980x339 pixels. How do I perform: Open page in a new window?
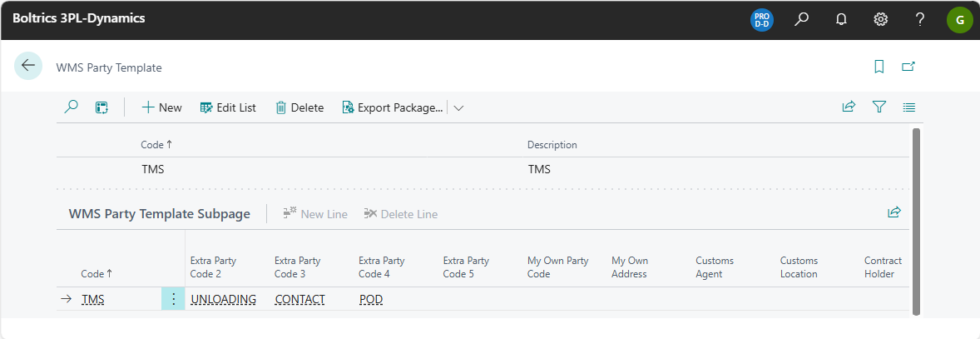908,67
